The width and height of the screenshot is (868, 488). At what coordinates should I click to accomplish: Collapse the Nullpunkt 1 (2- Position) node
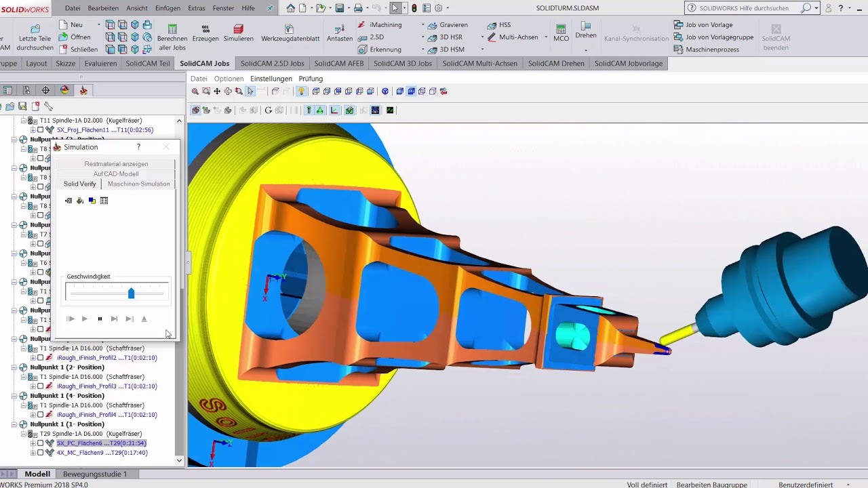pyautogui.click(x=14, y=367)
